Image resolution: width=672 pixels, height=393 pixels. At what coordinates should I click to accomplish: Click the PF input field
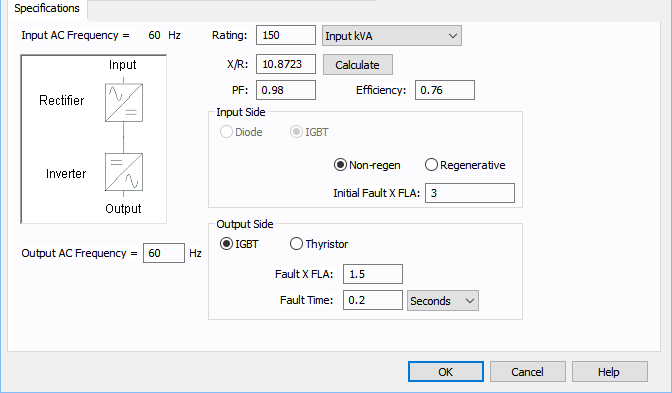[286, 90]
